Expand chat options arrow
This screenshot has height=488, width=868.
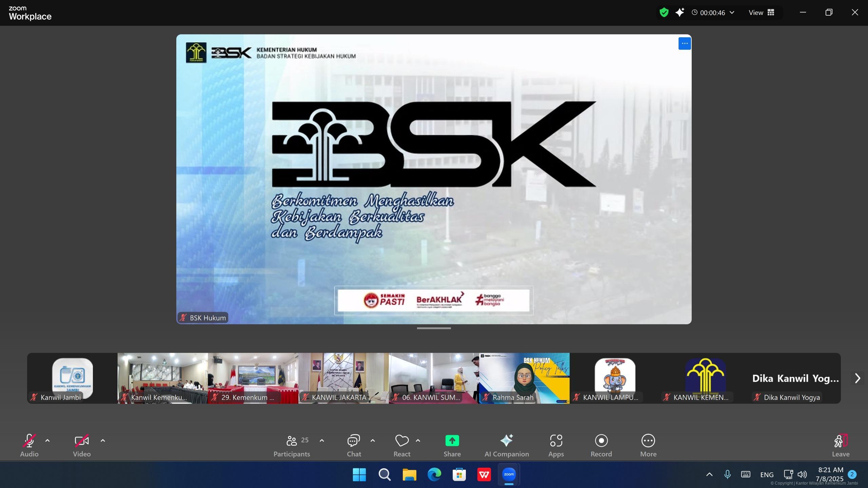(373, 441)
